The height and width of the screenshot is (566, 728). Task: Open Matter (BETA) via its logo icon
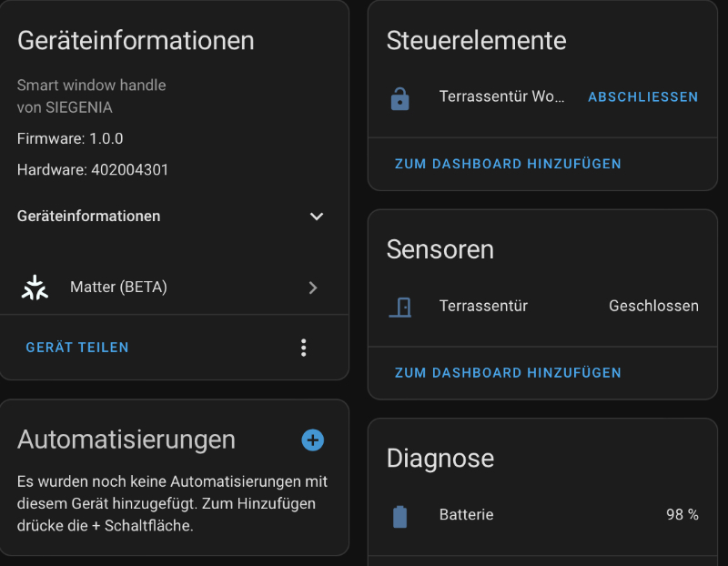35,287
